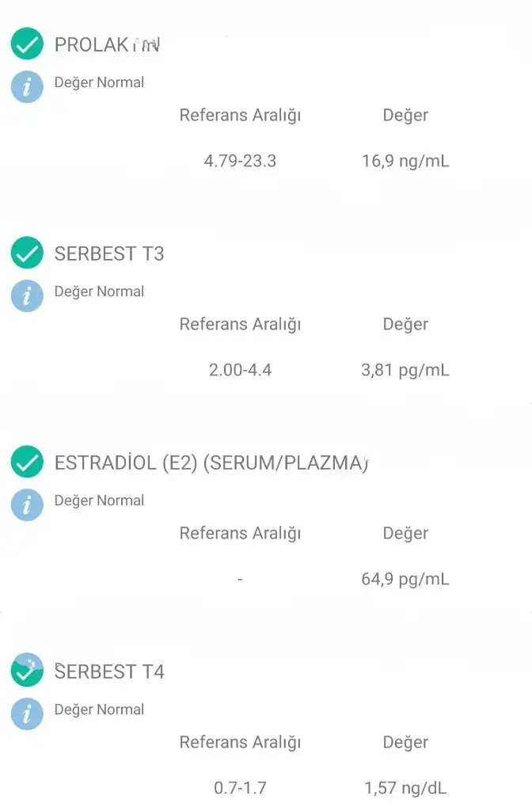This screenshot has width=532, height=811.
Task: Tap the blue info icon under SERBEST T4
Action: point(27,714)
